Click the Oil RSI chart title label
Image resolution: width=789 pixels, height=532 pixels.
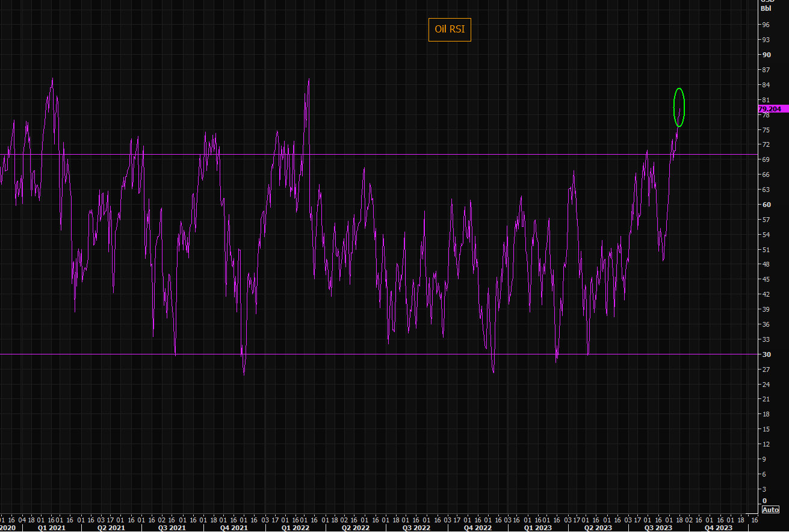point(449,29)
